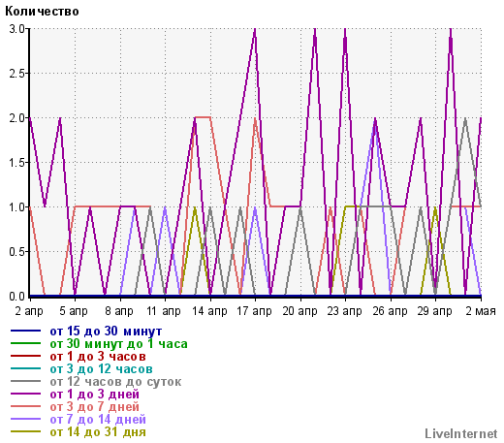Click the '17 апр' x-axis date label
Screen dimensions: 504x443
point(254,311)
